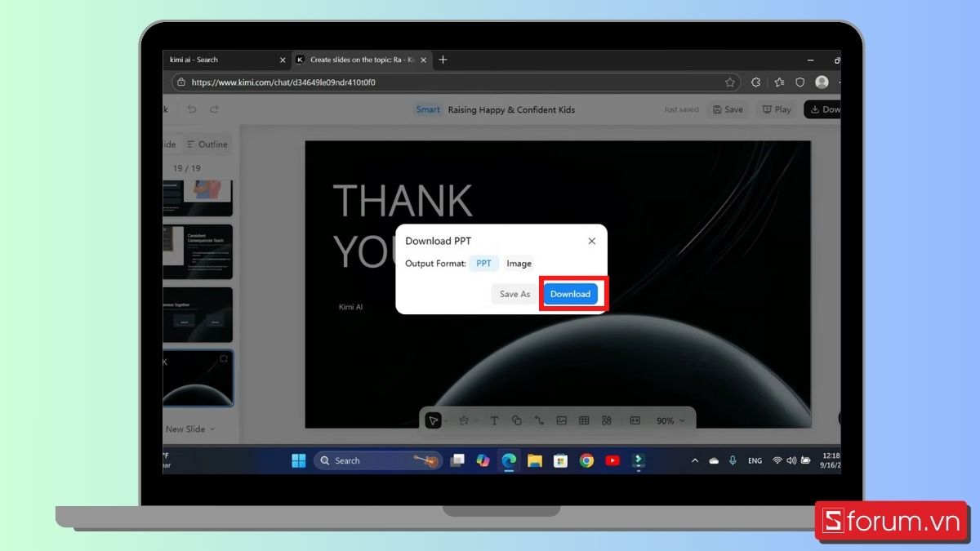
Task: Expand the cursor tool dropdown arrow
Action: [x=447, y=421]
